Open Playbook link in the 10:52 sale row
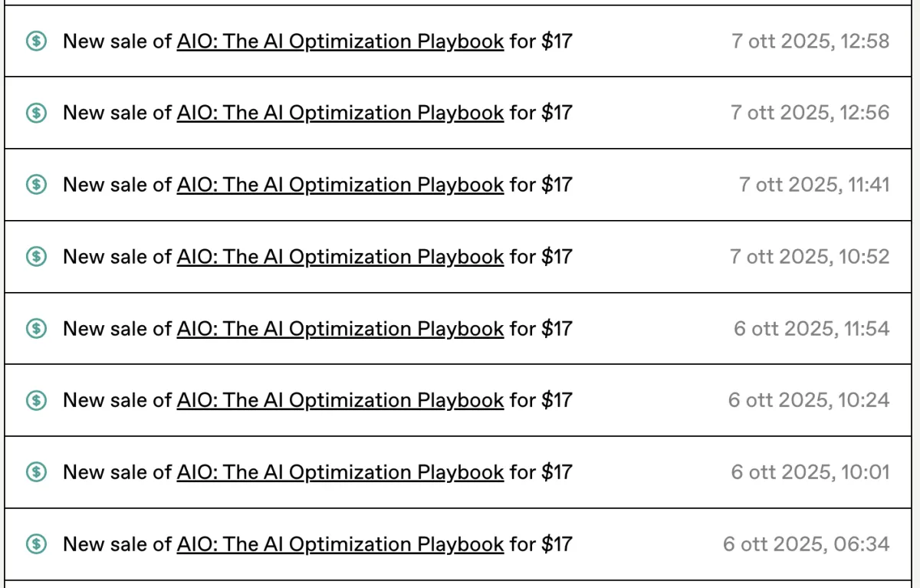 coord(340,257)
